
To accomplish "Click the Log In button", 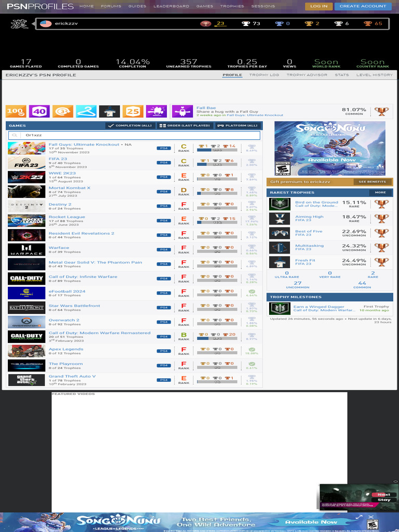I will 319,6.
